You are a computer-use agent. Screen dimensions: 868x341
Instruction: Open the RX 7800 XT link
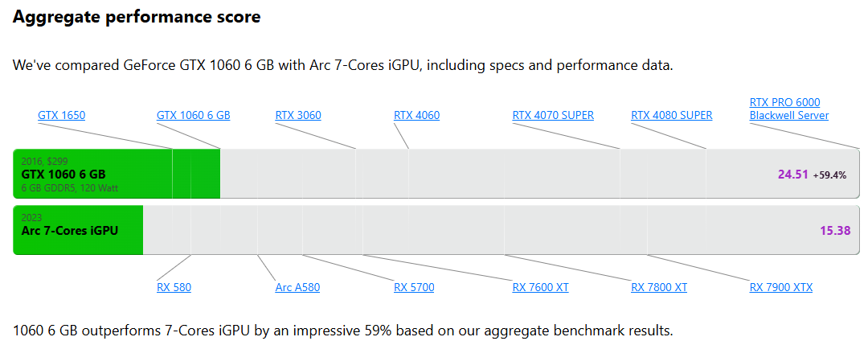pos(659,287)
